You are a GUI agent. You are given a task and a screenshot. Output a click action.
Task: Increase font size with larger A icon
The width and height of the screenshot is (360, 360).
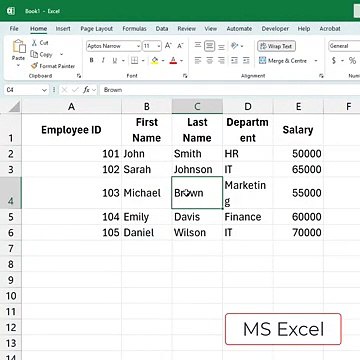point(168,46)
